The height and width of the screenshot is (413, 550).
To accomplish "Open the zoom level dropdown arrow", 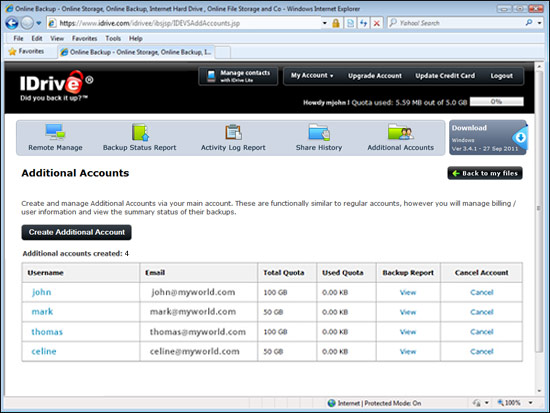I will click(531, 403).
